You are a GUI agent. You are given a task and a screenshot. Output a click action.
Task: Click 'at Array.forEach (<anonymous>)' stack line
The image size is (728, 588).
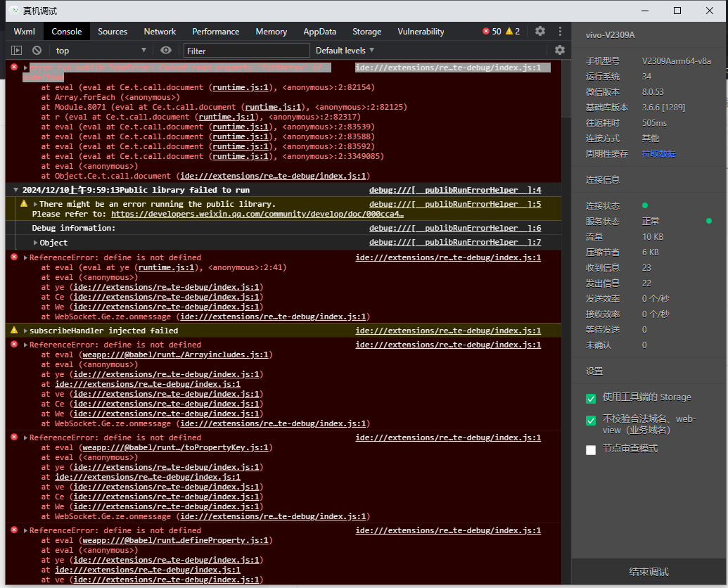pyautogui.click(x=110, y=97)
